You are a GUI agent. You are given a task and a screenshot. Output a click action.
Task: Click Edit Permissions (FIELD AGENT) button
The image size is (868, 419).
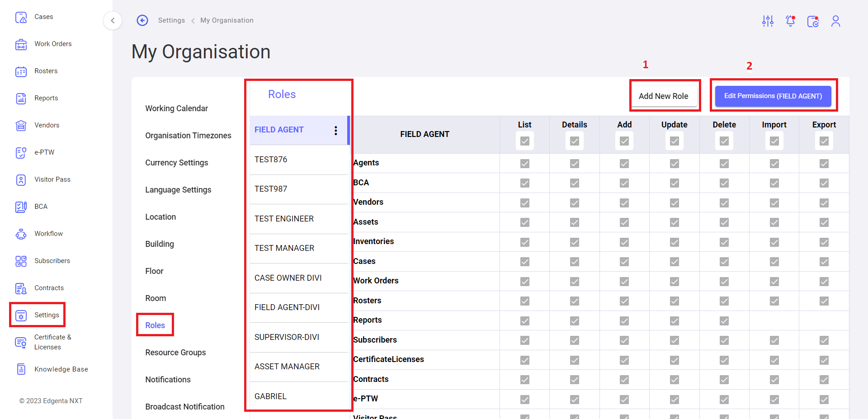[773, 96]
